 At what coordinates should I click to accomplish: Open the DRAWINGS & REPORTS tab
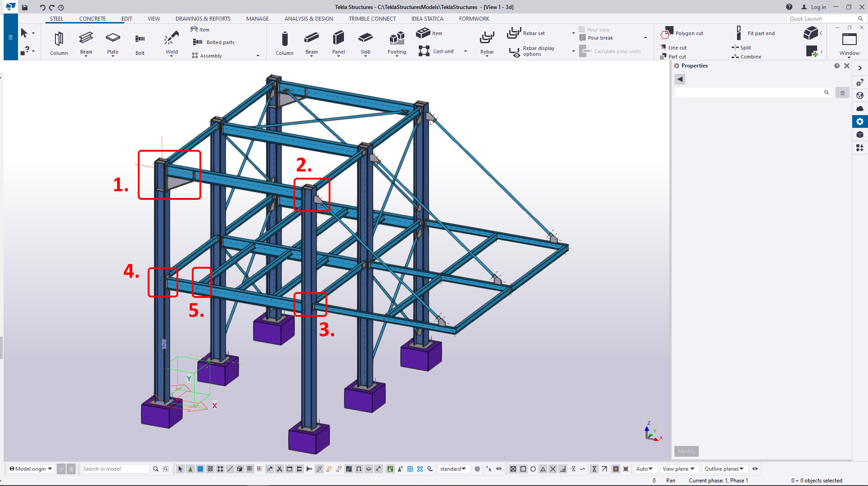point(203,18)
